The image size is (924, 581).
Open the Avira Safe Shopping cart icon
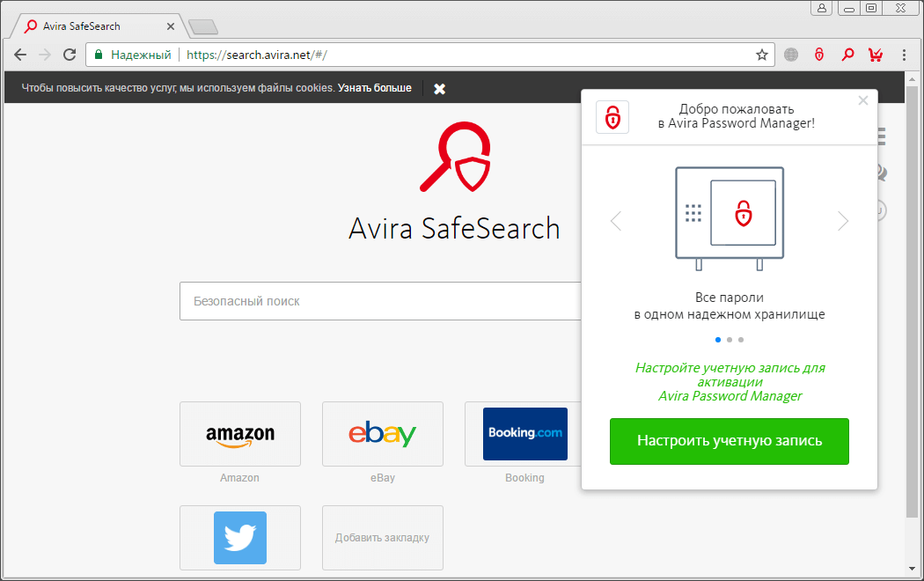tap(875, 54)
